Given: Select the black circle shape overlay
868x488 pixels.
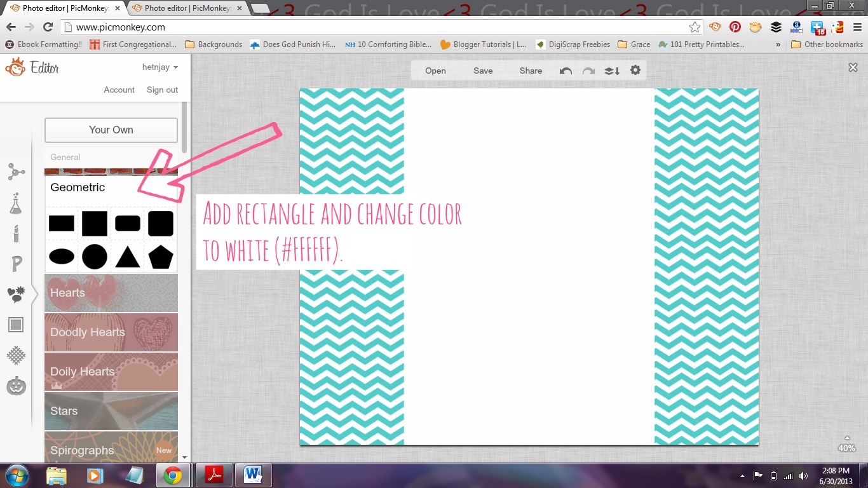Looking at the screenshot, I should (94, 258).
